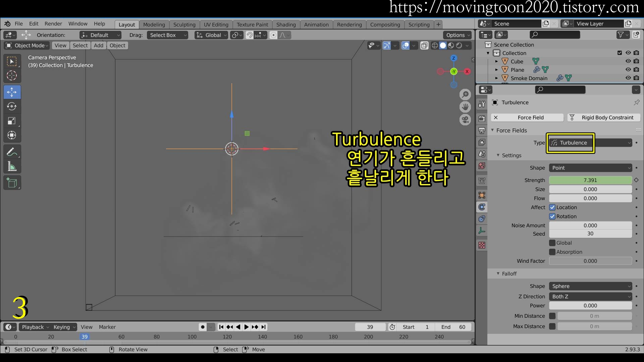Select the Select Box tool
The height and width of the screenshot is (362, 644).
click(12, 62)
